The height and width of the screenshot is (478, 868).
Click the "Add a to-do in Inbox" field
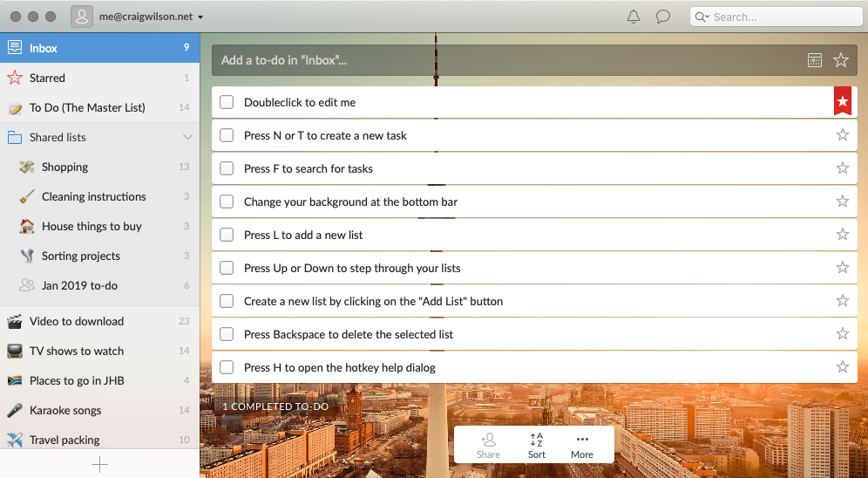(x=505, y=60)
